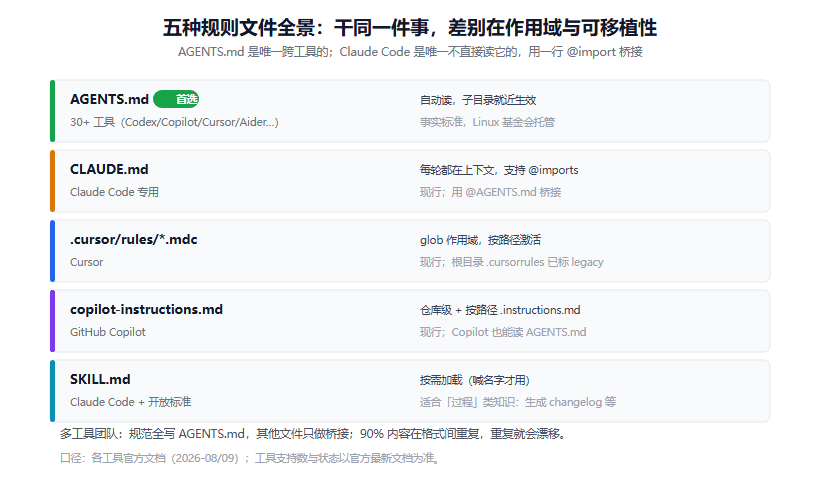Click the text 按需加载（喊名字才用）
Viewport: 820px width, 500px height.
[x=475, y=380]
